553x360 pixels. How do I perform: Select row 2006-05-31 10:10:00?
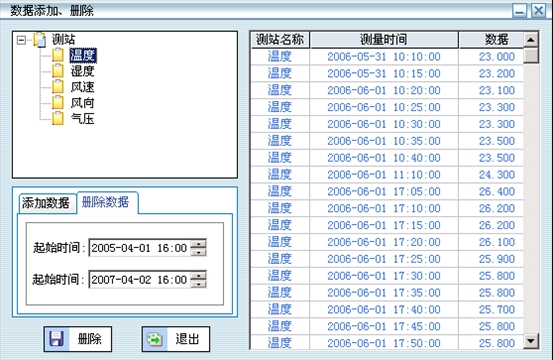coord(387,56)
